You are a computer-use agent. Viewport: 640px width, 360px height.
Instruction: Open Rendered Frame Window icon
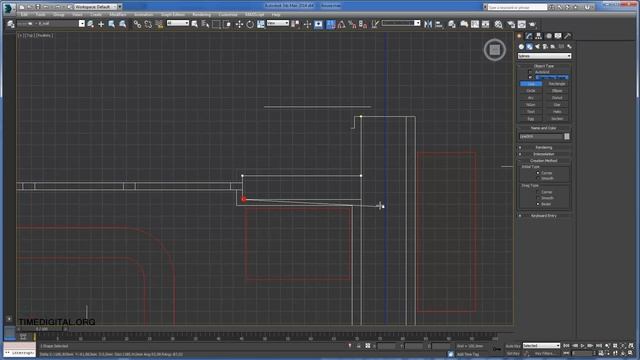pos(522,24)
